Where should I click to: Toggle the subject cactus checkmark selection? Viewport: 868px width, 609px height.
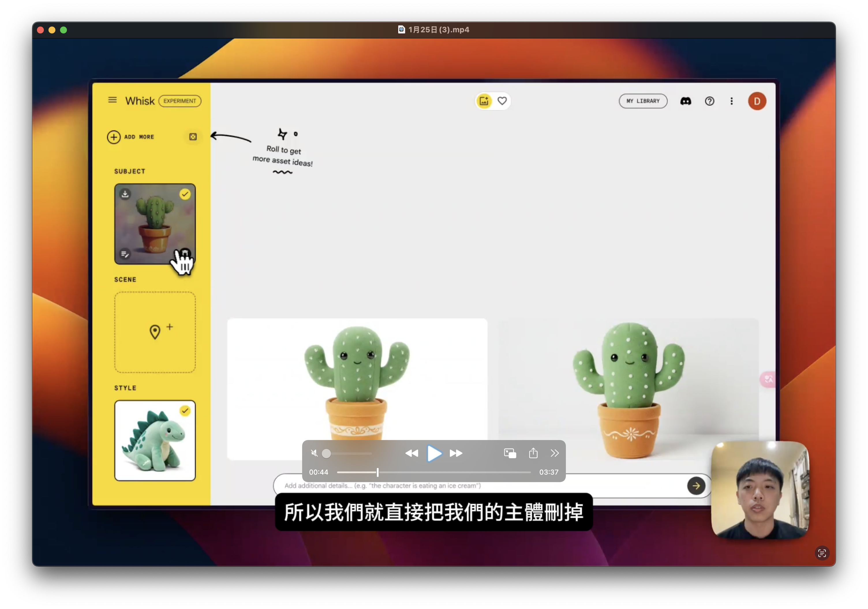point(185,194)
